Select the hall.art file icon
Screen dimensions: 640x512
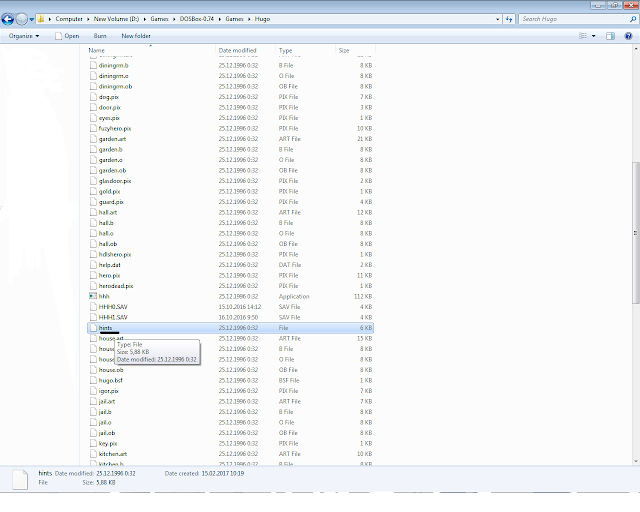tap(93, 212)
